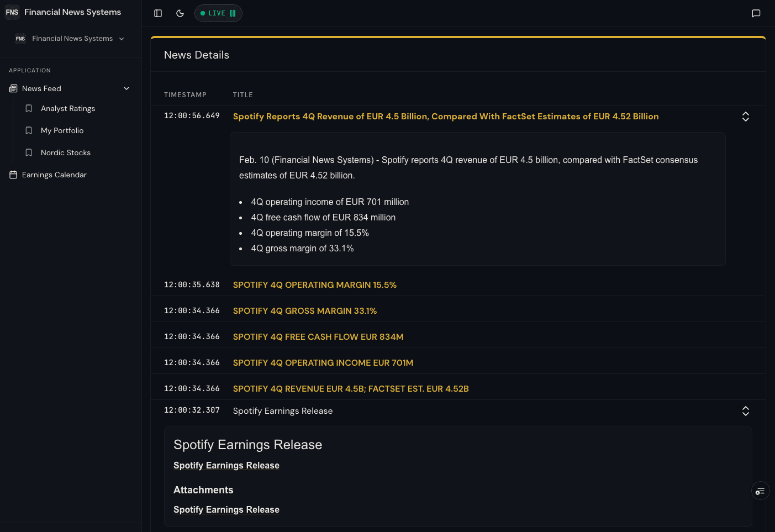Viewport: 775px width, 532px height.
Task: Collapse the News Feed chevron
Action: tap(126, 88)
